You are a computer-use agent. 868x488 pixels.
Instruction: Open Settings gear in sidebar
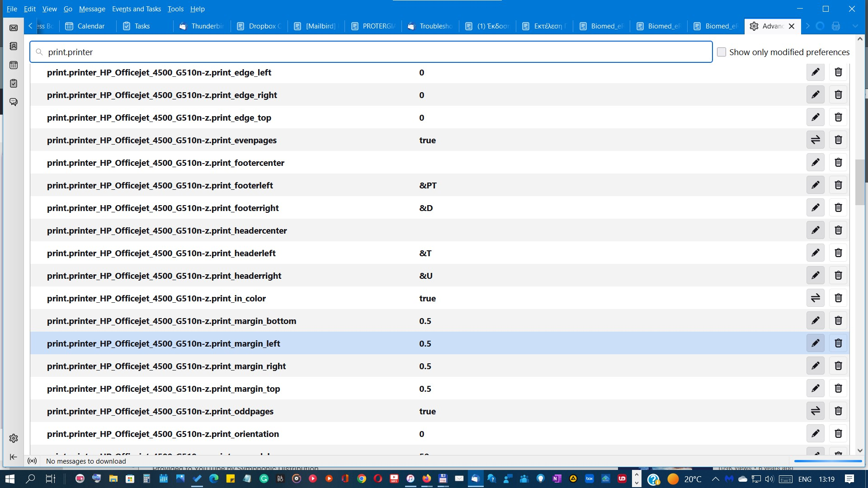[x=14, y=438]
